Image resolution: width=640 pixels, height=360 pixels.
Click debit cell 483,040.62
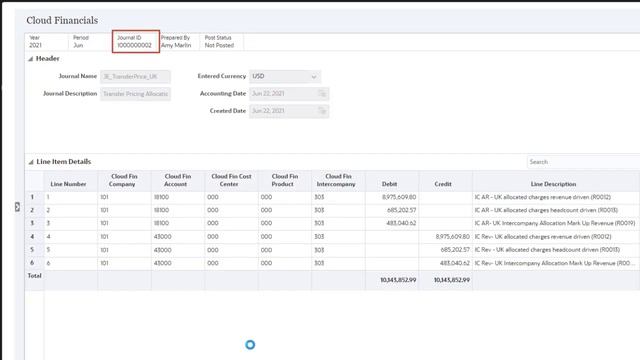pyautogui.click(x=392, y=223)
